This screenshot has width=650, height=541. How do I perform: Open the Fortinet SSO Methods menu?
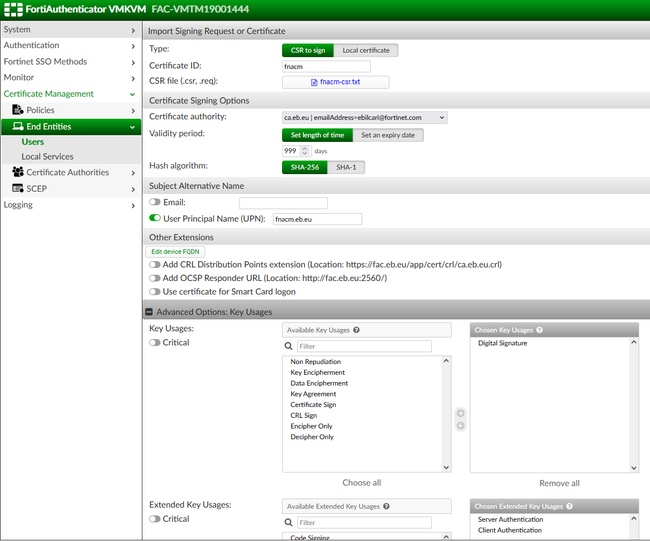(71, 62)
